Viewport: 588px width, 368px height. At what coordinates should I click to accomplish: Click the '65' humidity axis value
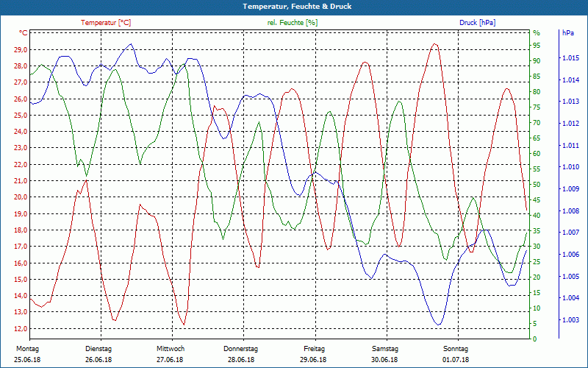tap(537, 138)
